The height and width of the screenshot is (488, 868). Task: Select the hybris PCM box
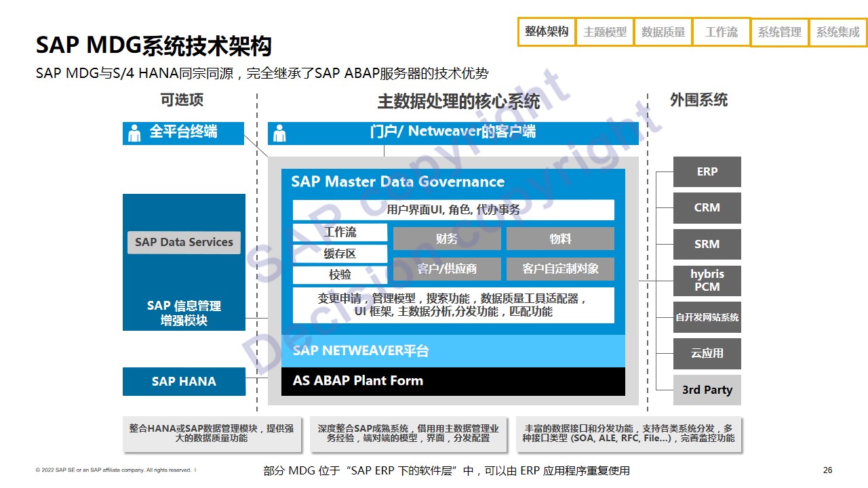707,281
